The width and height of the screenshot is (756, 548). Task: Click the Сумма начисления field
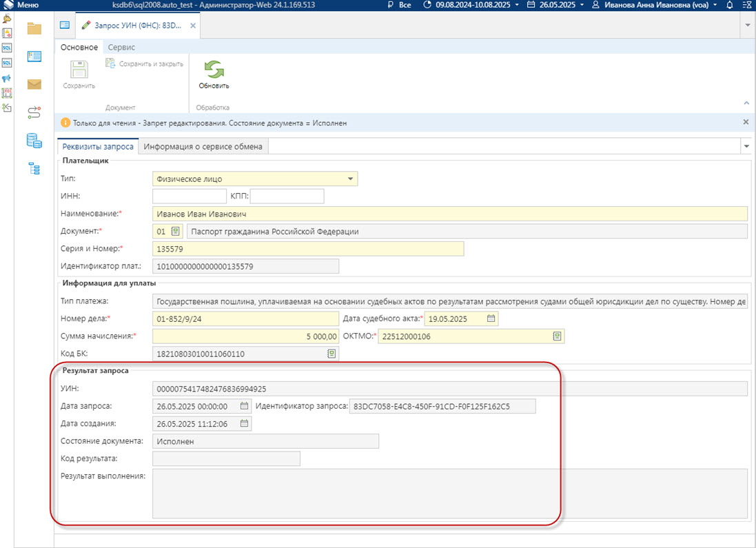(x=245, y=336)
